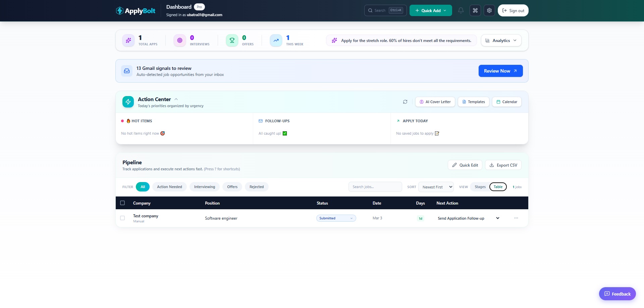Click the This Week trend icon
Viewport: 644px width, 308px height.
276,41
